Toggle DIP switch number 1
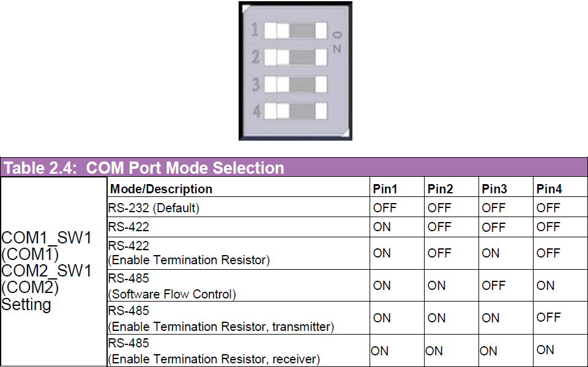 click(x=297, y=30)
